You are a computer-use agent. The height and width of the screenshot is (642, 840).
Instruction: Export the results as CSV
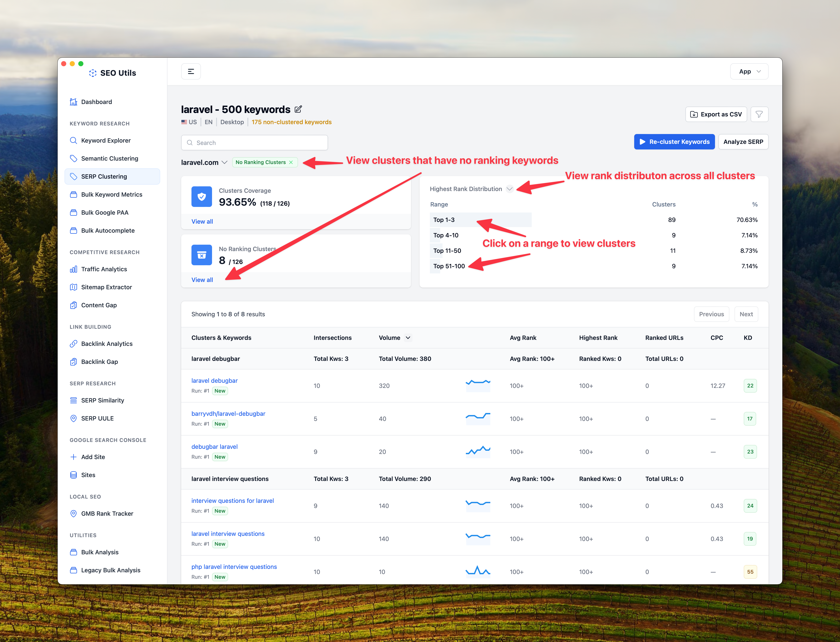tap(716, 114)
